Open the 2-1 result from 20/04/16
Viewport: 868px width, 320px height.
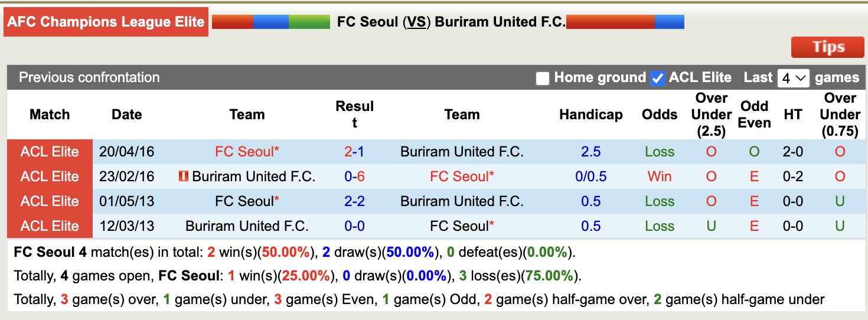click(x=354, y=152)
